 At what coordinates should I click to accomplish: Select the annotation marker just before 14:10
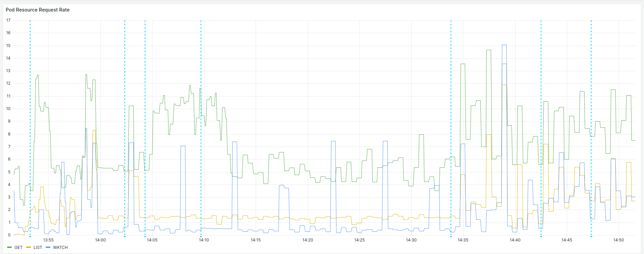pyautogui.click(x=201, y=236)
